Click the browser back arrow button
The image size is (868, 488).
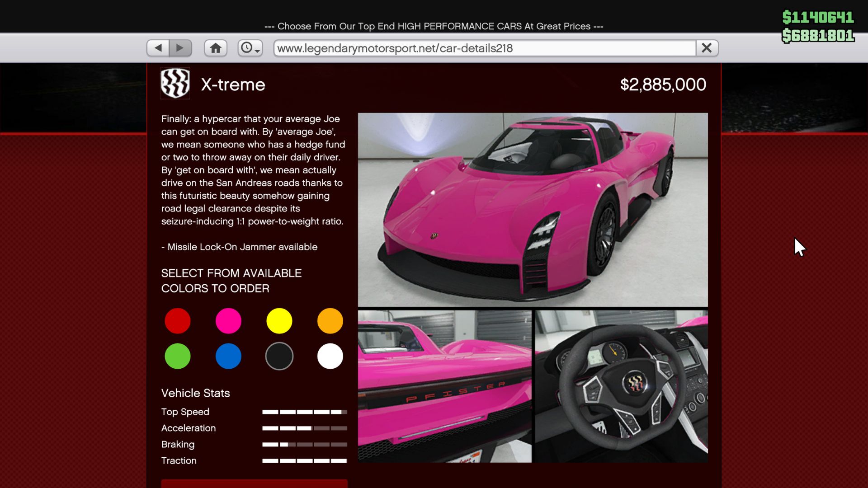coord(158,48)
